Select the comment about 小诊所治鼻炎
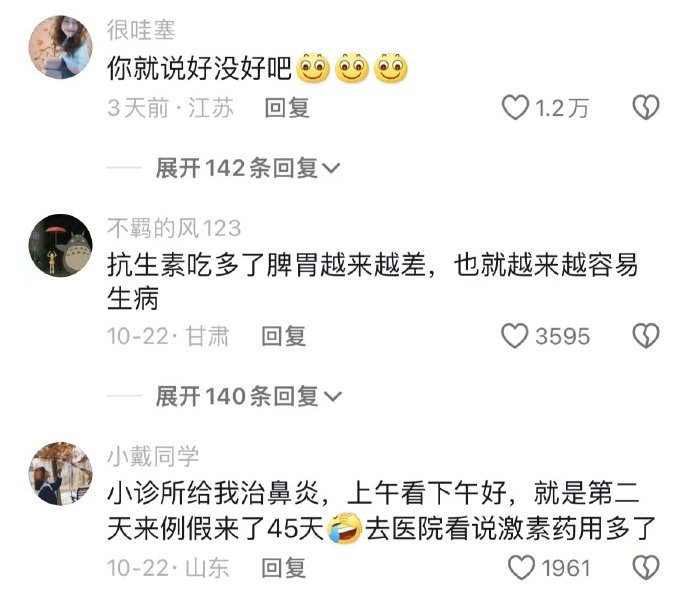690x607 pixels. (x=382, y=511)
